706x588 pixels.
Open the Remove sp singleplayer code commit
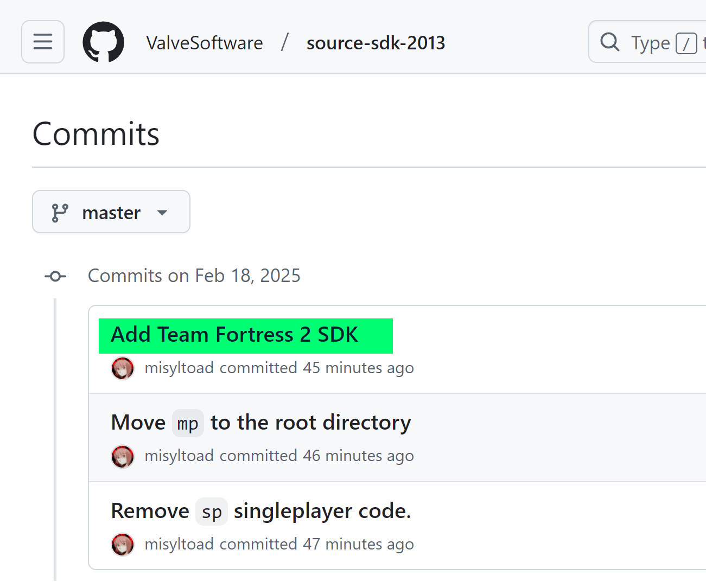(260, 511)
